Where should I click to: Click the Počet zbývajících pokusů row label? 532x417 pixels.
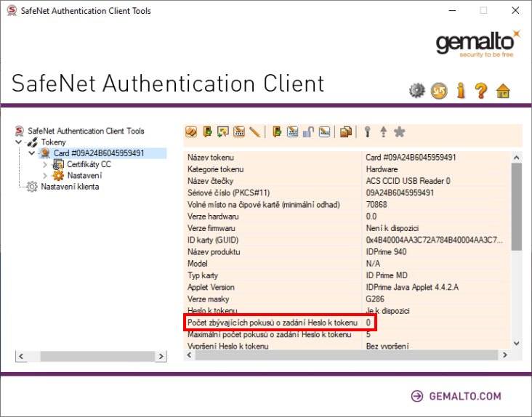[x=273, y=323]
